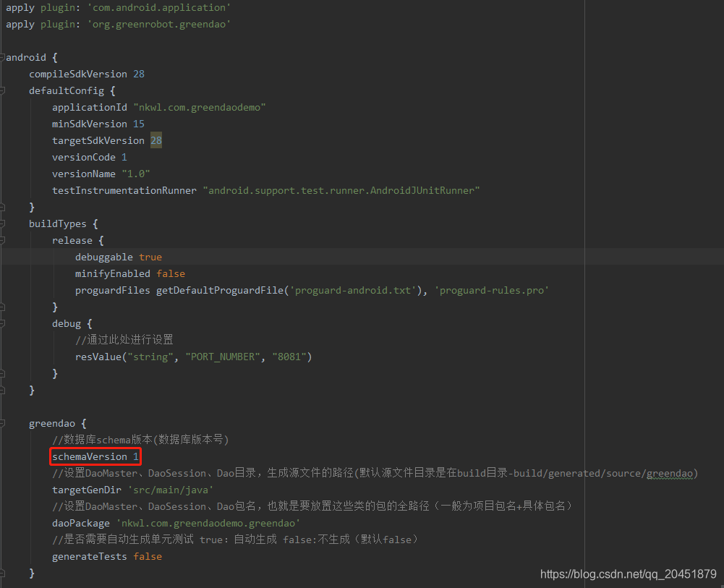Click the defaultConfig keyword

point(67,90)
